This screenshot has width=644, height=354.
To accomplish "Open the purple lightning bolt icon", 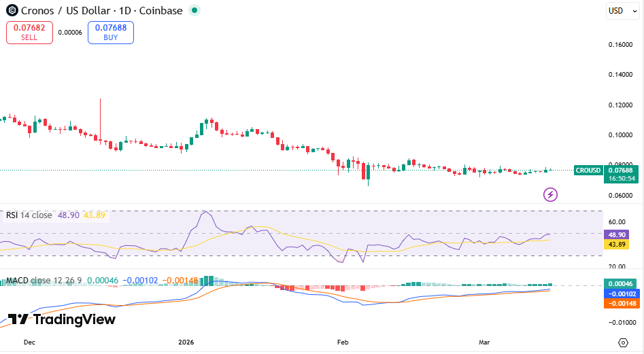I will pyautogui.click(x=550, y=194).
